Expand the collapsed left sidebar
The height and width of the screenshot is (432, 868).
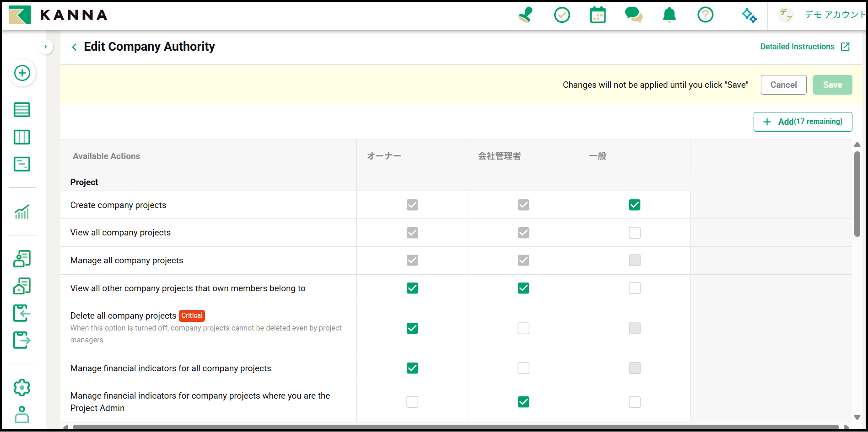coord(45,47)
